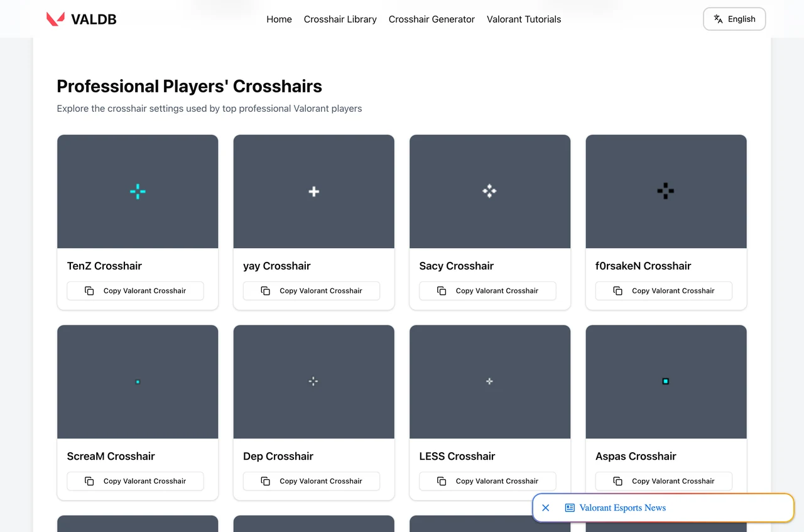Open the Valorant Esports News link
Viewport: 804px width, 532px height.
click(622, 508)
